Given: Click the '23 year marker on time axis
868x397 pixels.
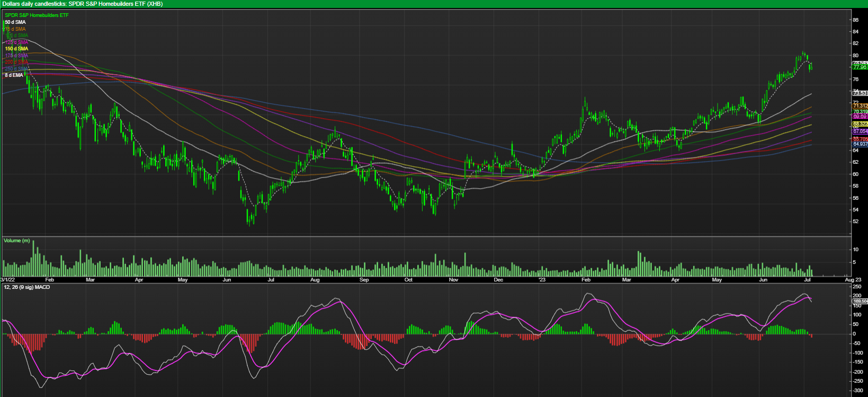Looking at the screenshot, I should pyautogui.click(x=541, y=279).
